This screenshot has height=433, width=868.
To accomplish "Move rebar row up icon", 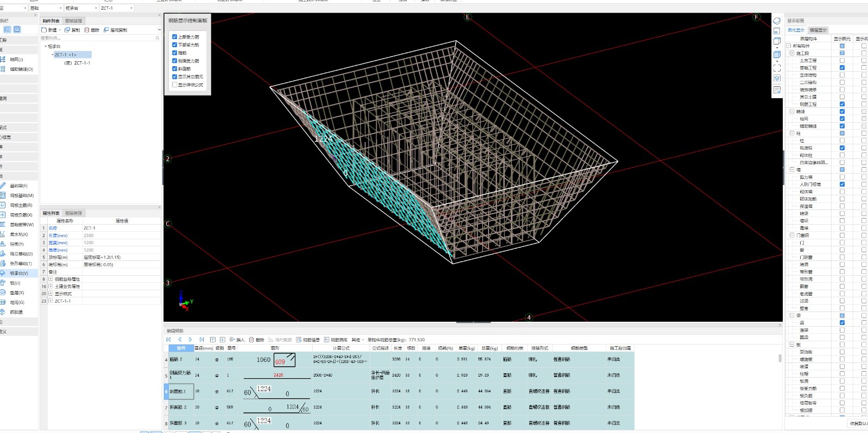I will click(213, 340).
